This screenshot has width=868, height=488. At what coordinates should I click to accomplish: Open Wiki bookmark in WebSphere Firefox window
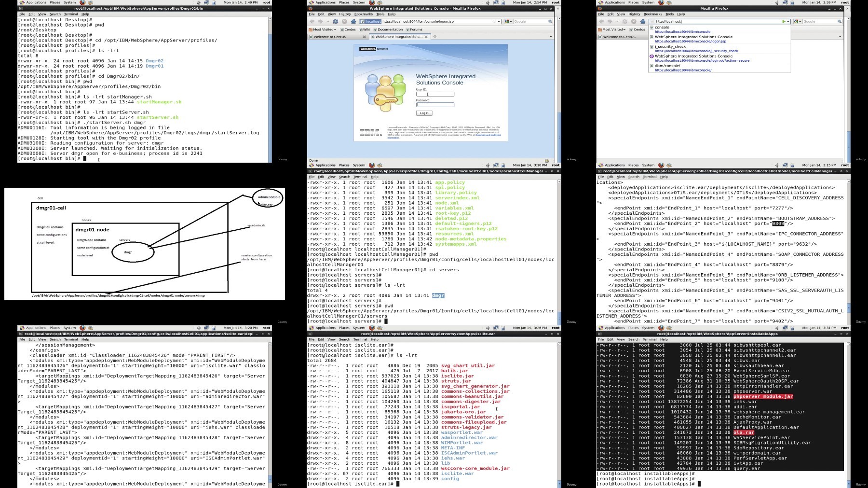coord(365,29)
